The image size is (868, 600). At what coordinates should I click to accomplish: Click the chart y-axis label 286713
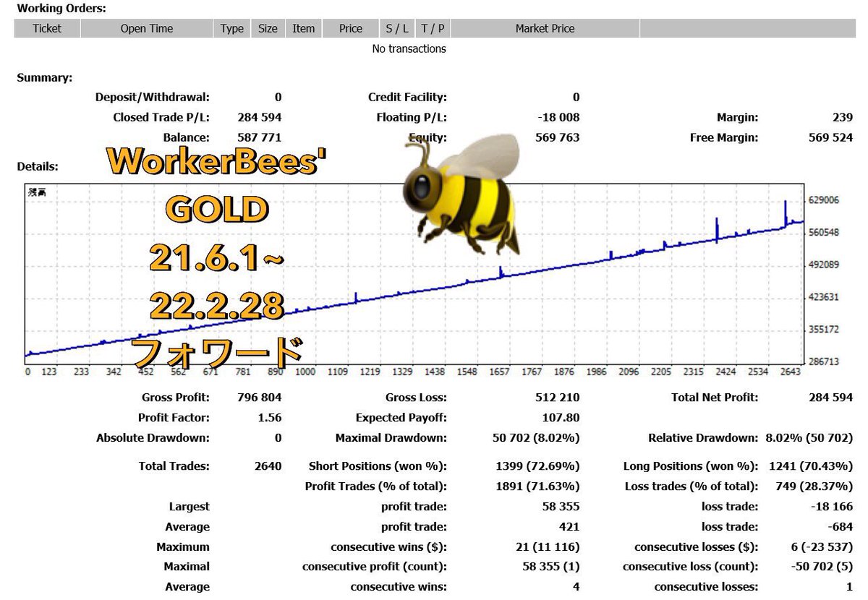tap(824, 361)
